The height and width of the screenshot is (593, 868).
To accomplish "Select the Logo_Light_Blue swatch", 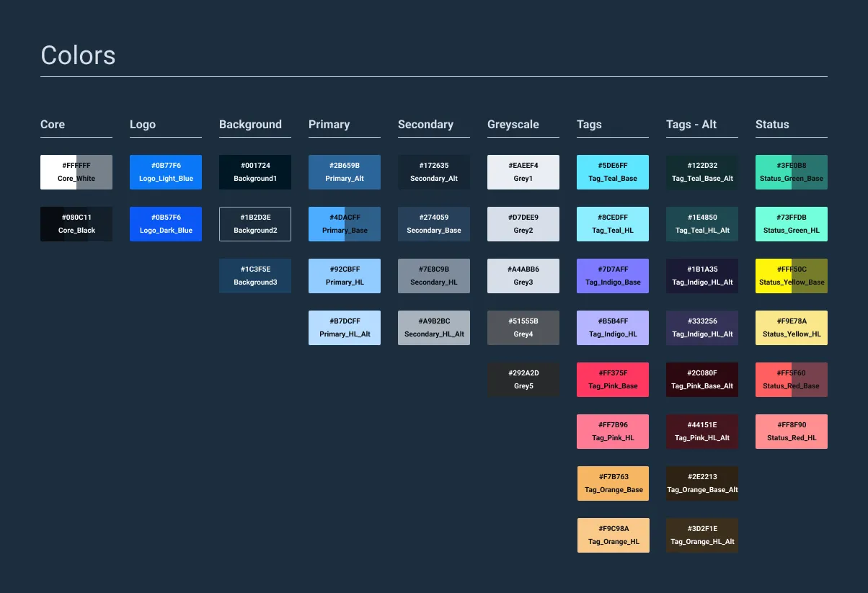I will 166,171.
